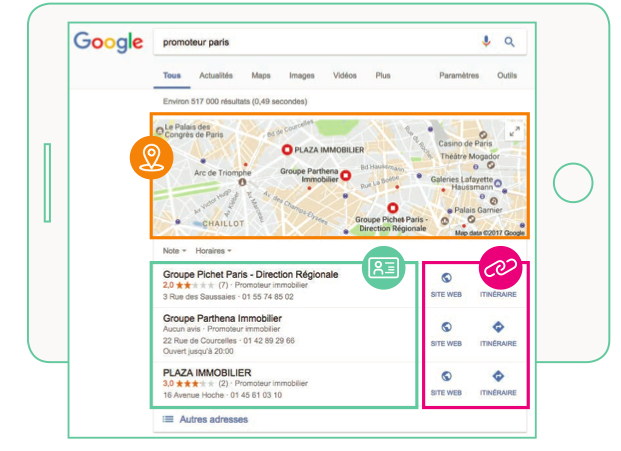The image size is (621, 451).
Task: Click the Google logo
Action: [x=108, y=42]
